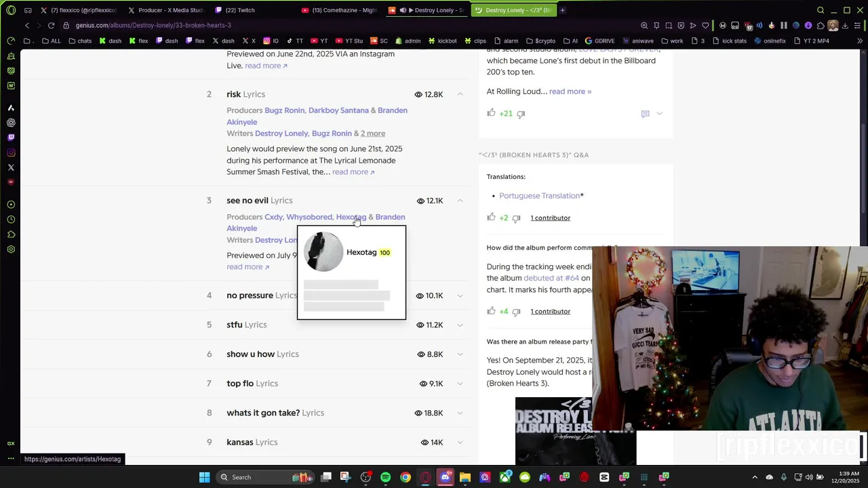The image size is (868, 488).
Task: Collapse the 'risk' track details
Action: point(460,94)
